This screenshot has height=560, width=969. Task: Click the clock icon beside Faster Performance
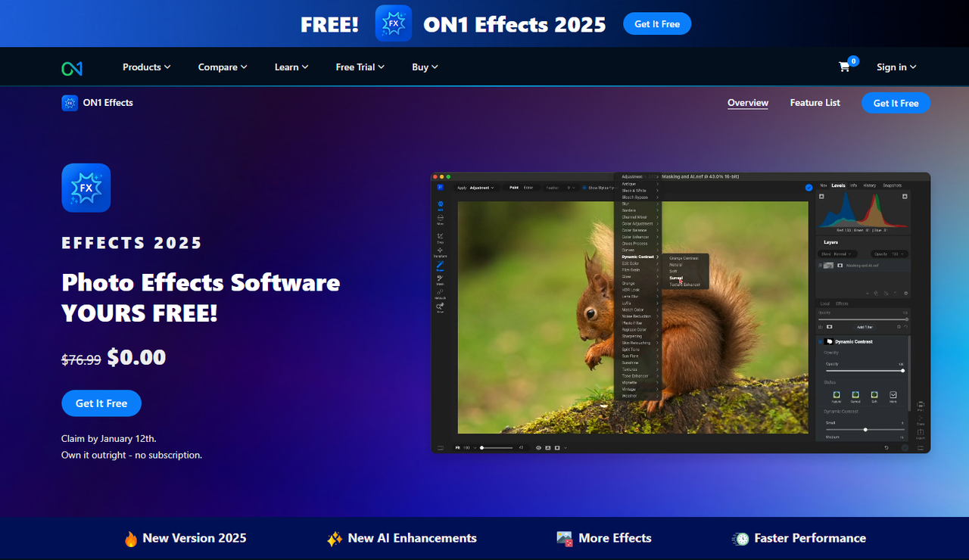[740, 539]
